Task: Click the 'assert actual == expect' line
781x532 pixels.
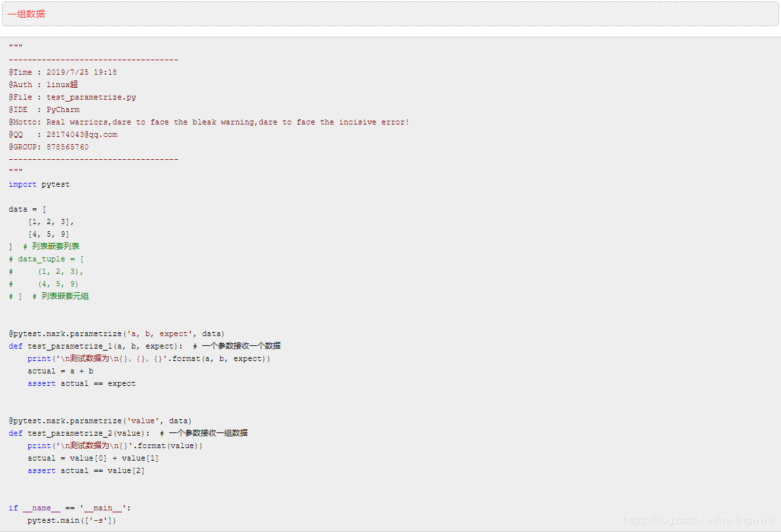Action: [82, 383]
